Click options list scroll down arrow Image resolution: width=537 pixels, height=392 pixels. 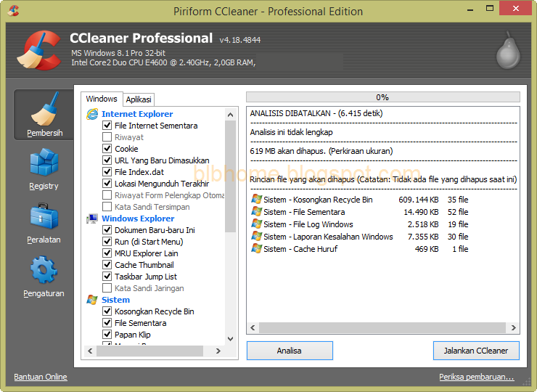pos(231,339)
